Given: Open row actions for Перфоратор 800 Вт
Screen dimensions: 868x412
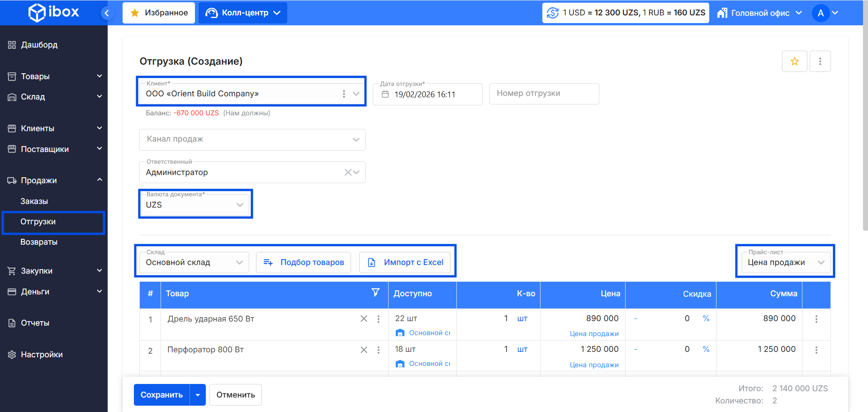Looking at the screenshot, I should [816, 350].
